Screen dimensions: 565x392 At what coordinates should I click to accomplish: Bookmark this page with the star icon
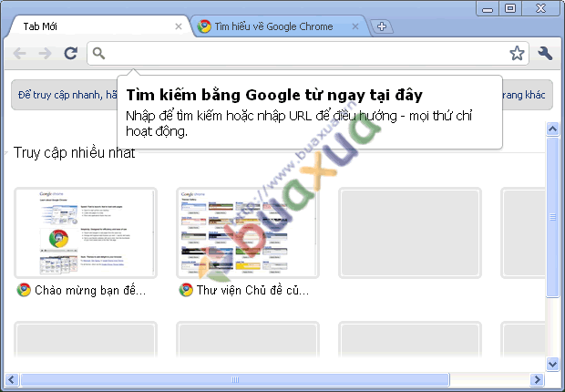click(517, 54)
